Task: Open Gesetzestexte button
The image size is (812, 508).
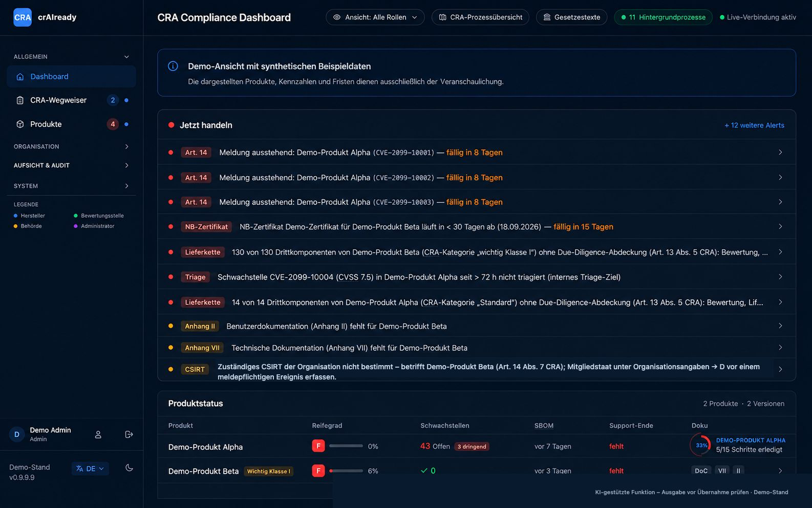Action: [x=571, y=17]
